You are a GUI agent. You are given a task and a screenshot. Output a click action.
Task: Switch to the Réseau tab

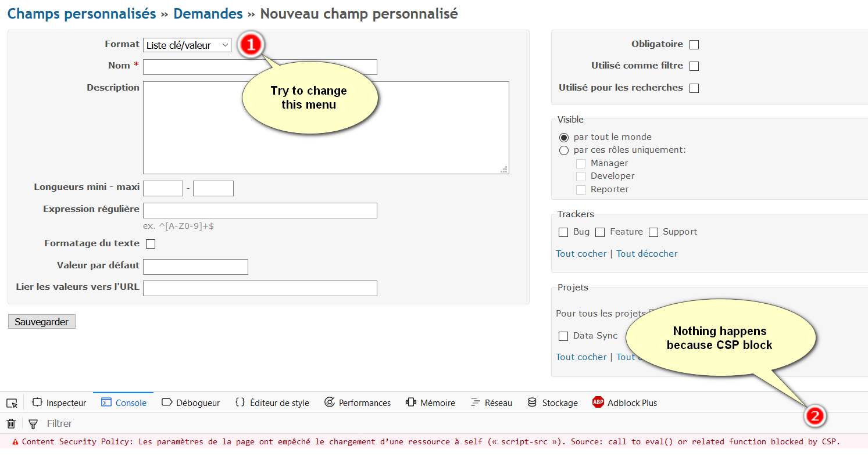(x=491, y=402)
